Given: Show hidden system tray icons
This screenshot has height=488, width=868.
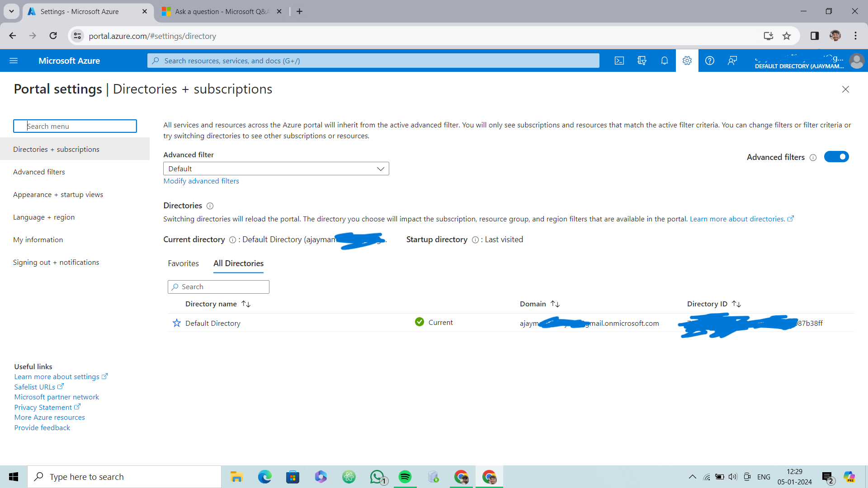Looking at the screenshot, I should (692, 477).
